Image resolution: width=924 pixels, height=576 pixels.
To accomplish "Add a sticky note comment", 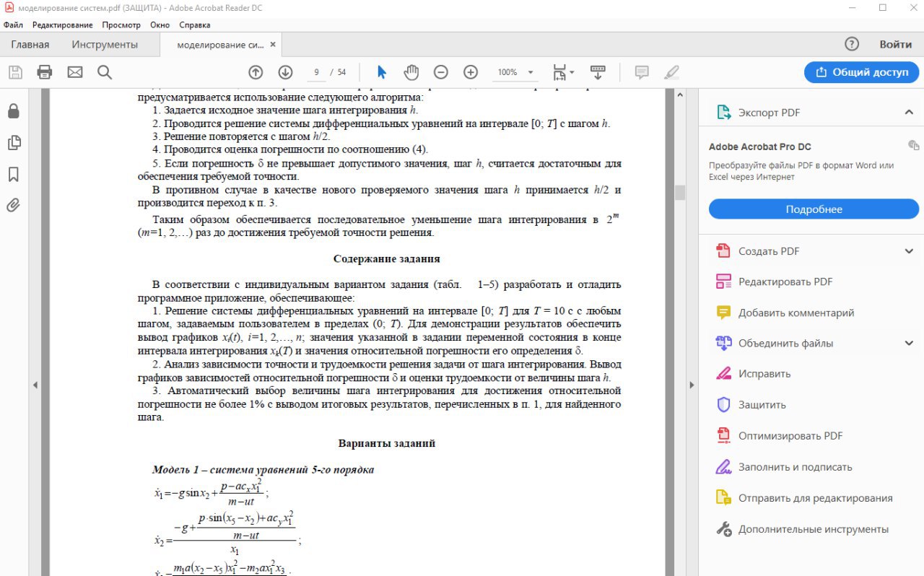I will pos(642,72).
